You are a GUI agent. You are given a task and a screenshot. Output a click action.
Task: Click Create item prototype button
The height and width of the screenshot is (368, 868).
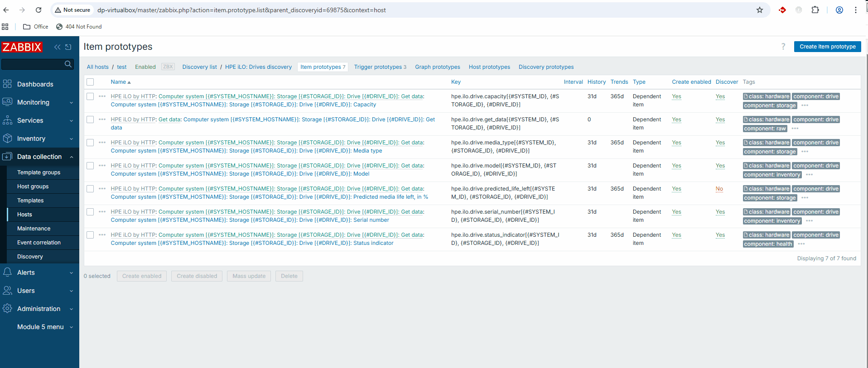(827, 47)
